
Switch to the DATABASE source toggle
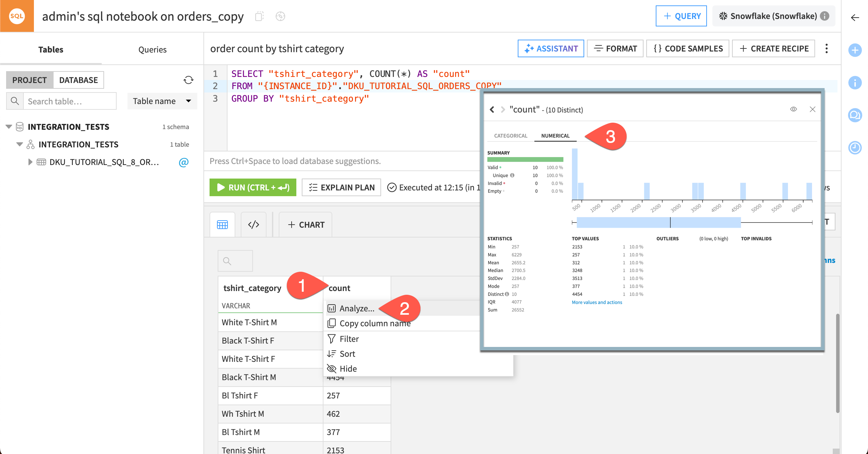[78, 80]
